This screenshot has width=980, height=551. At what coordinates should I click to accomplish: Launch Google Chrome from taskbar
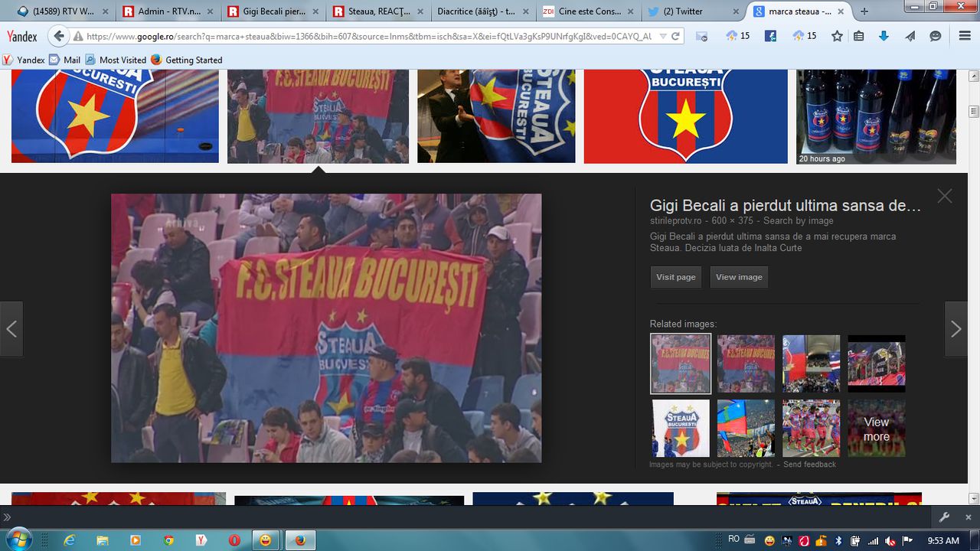pyautogui.click(x=168, y=540)
